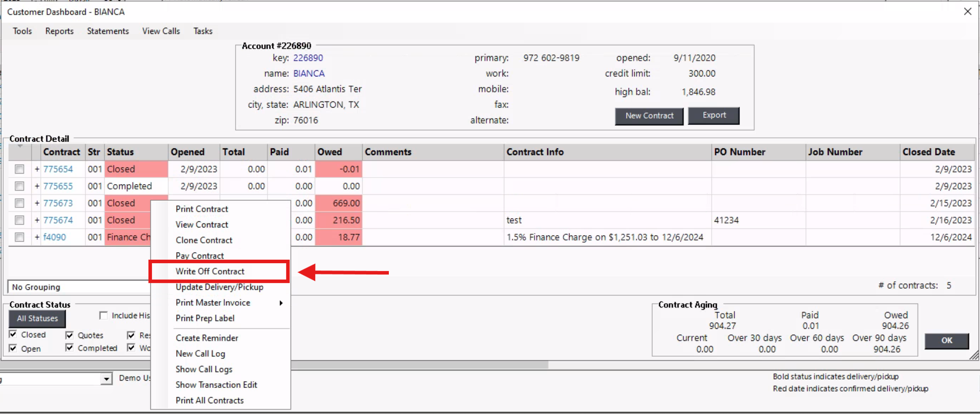The height and width of the screenshot is (414, 980).
Task: Close the Customer Dashboard window
Action: click(968, 11)
